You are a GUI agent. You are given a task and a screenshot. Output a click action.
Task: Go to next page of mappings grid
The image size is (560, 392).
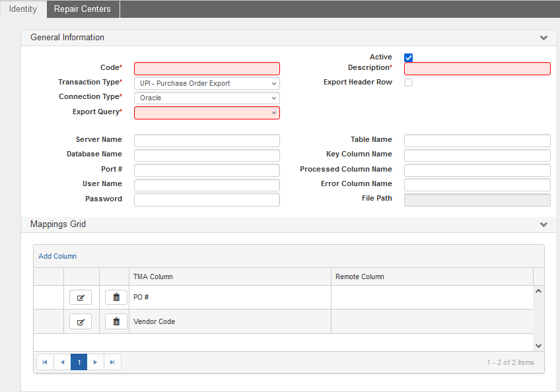(95, 362)
